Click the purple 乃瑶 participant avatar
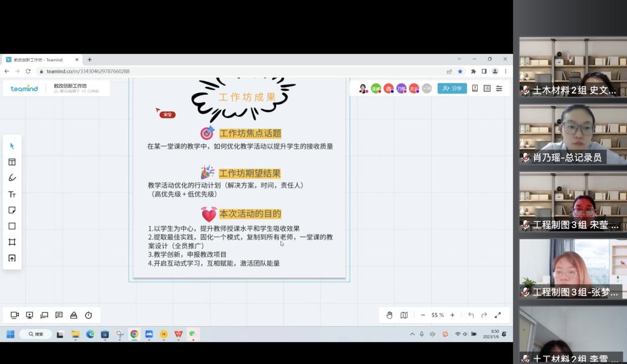 pyautogui.click(x=401, y=88)
